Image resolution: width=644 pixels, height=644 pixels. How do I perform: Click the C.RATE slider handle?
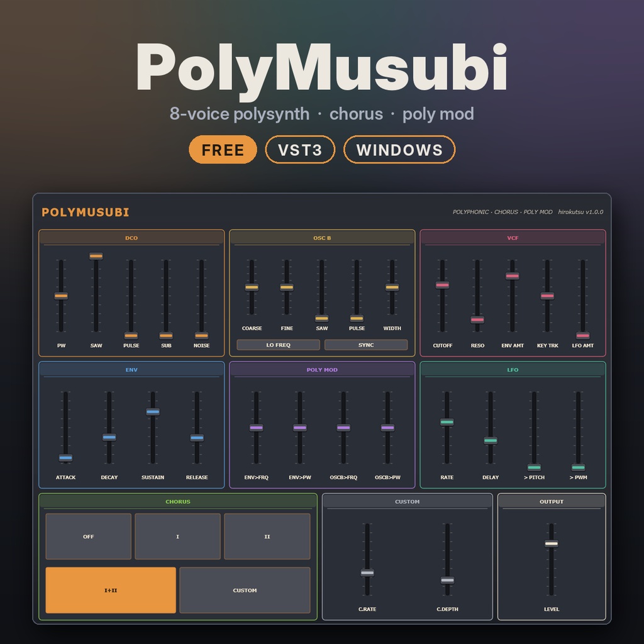click(367, 572)
